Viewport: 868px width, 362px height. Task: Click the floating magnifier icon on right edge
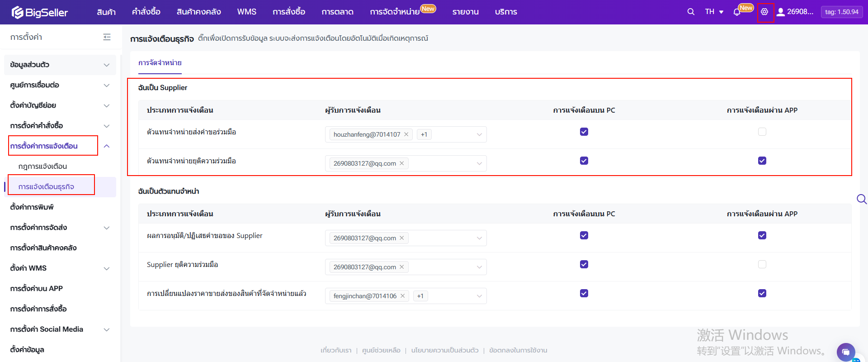(861, 199)
